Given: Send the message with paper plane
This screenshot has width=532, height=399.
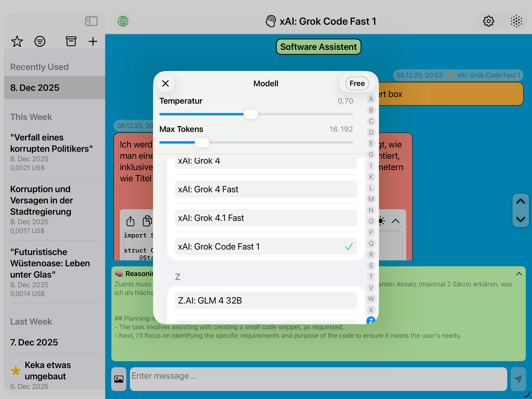Looking at the screenshot, I should (518, 379).
